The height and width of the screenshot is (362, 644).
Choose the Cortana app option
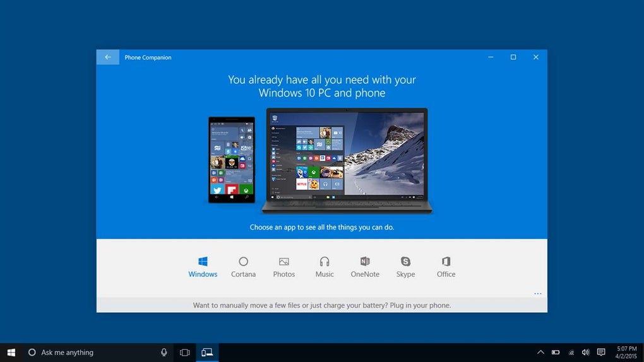(243, 267)
